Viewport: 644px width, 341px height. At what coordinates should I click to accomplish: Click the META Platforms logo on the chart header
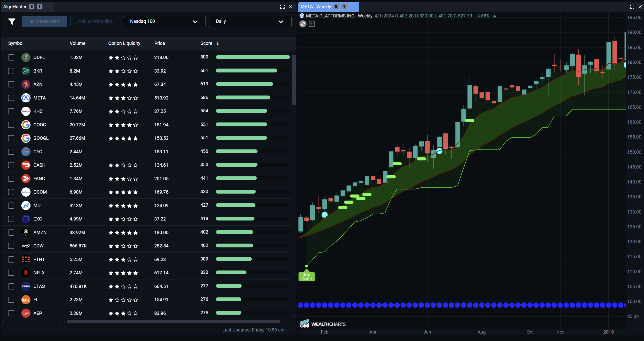pyautogui.click(x=302, y=16)
